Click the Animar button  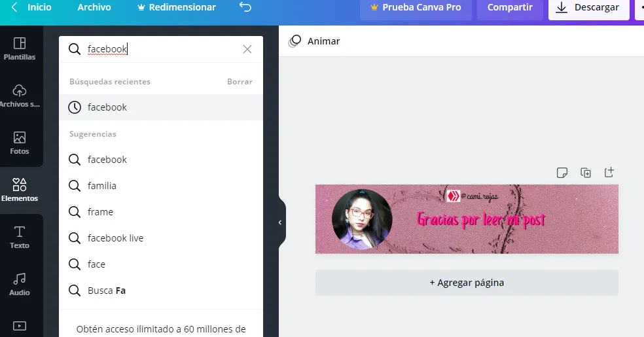pyautogui.click(x=315, y=41)
